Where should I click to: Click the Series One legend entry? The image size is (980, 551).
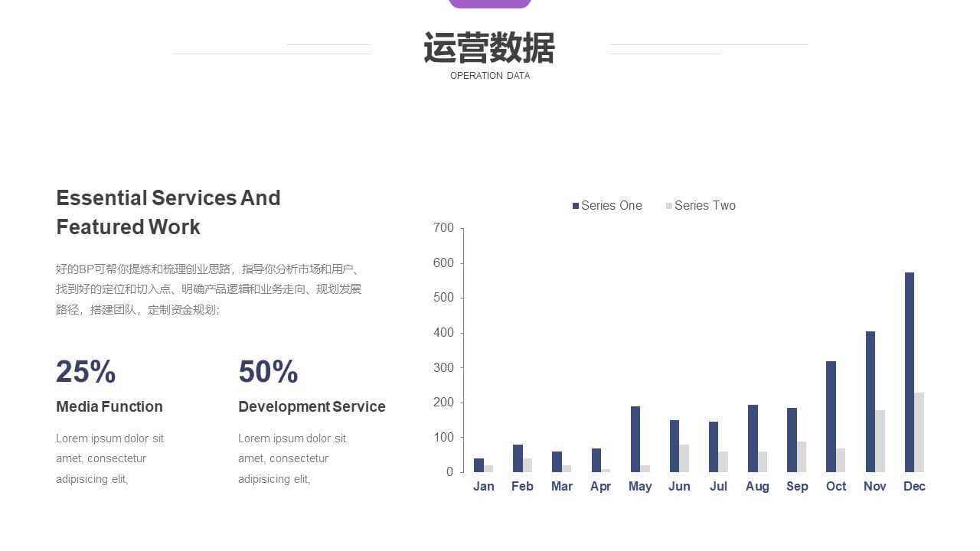coord(607,205)
